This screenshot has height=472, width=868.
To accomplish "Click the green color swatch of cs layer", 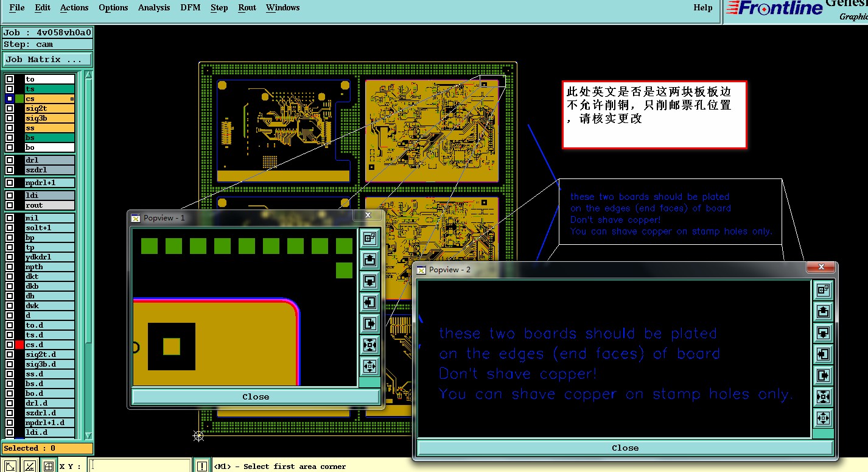I will pos(19,99).
